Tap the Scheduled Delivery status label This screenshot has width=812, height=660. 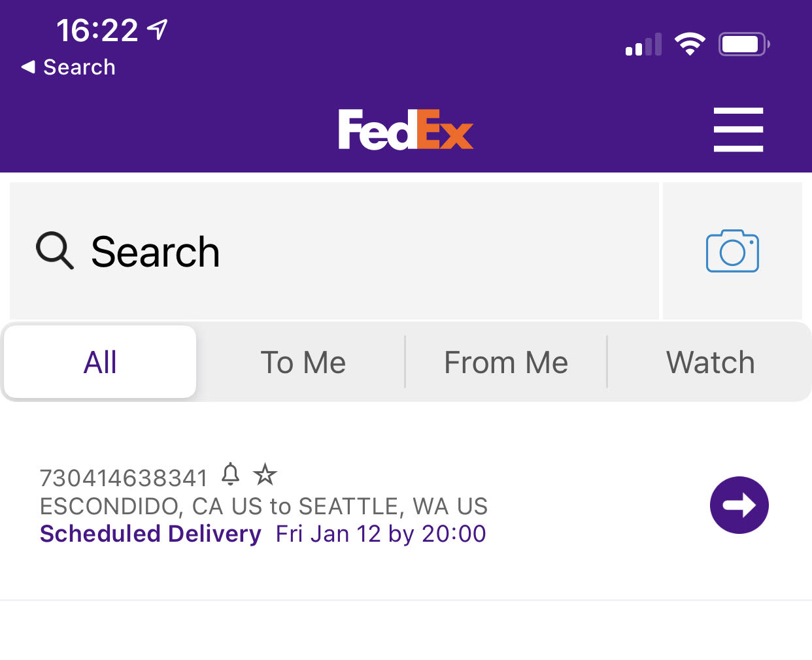point(150,534)
